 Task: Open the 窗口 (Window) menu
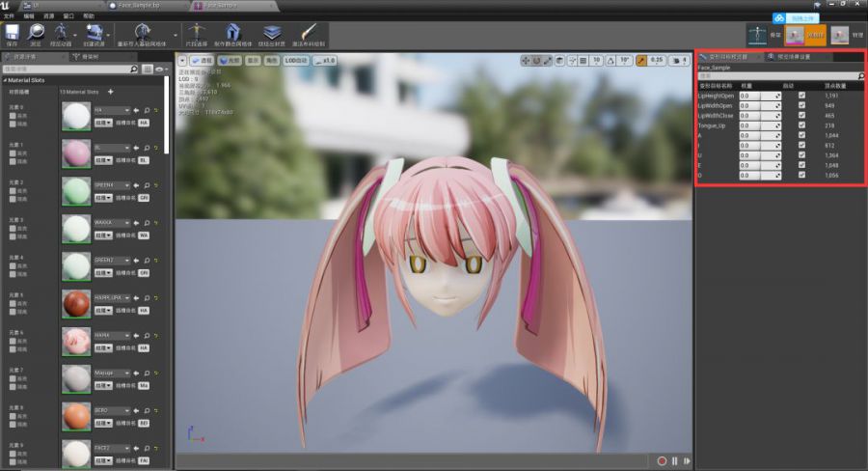coord(68,16)
